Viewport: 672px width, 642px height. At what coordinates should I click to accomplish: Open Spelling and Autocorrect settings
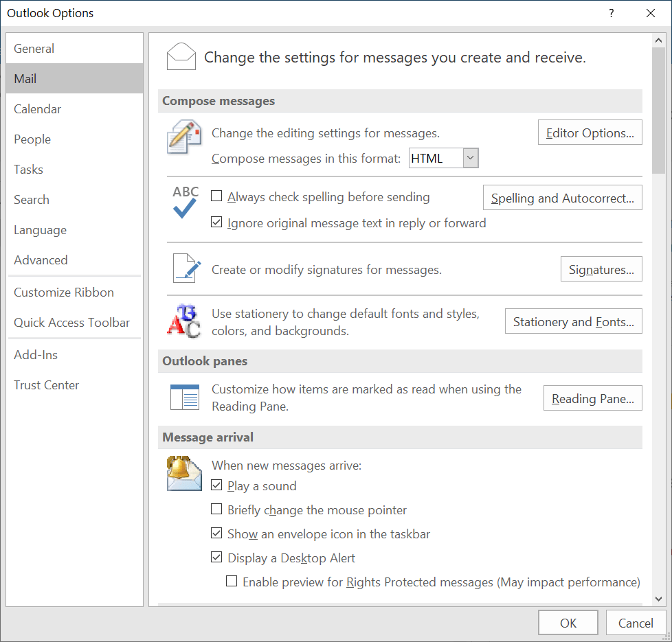pos(562,198)
